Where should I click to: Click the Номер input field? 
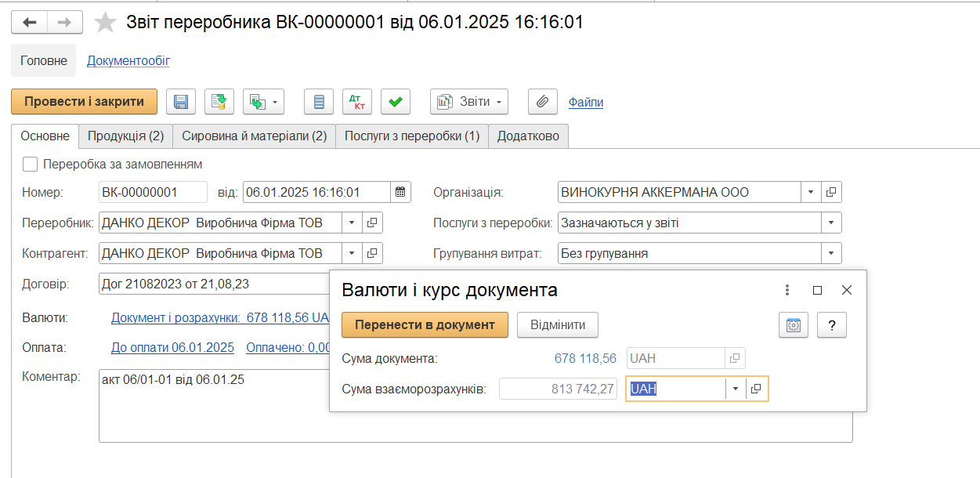pyautogui.click(x=153, y=192)
